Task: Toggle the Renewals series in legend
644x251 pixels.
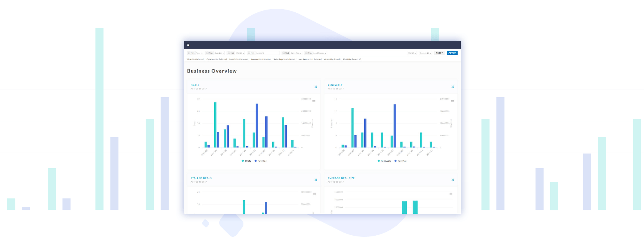Action: click(x=384, y=161)
